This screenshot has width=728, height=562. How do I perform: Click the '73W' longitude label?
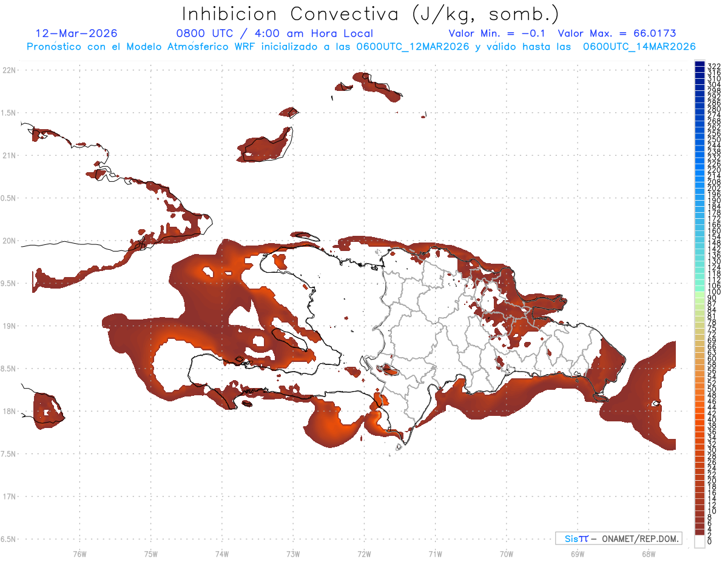[293, 554]
